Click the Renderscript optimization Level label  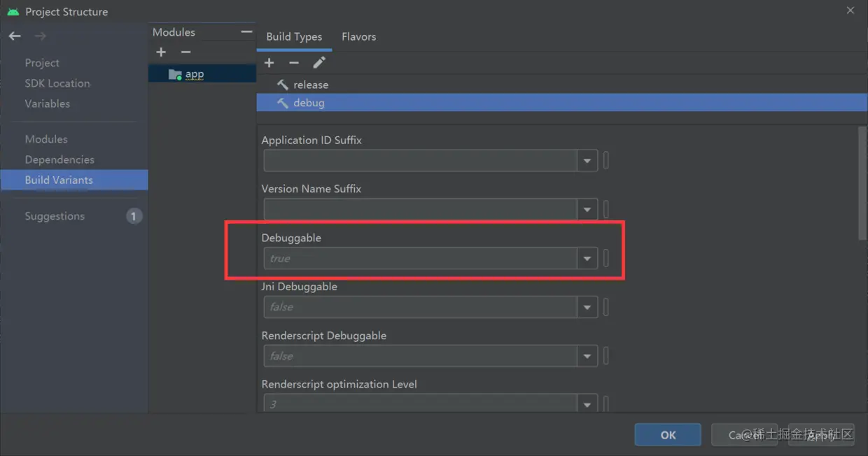click(339, 384)
